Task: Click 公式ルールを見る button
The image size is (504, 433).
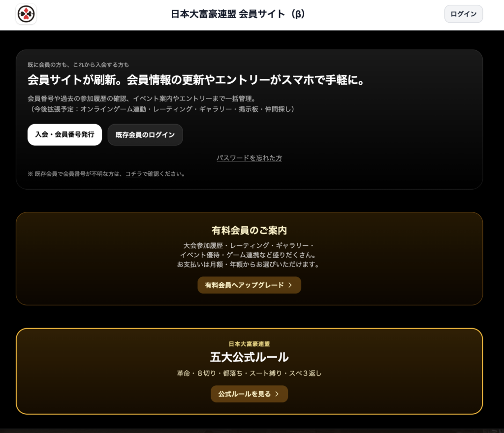Action: pos(249,394)
